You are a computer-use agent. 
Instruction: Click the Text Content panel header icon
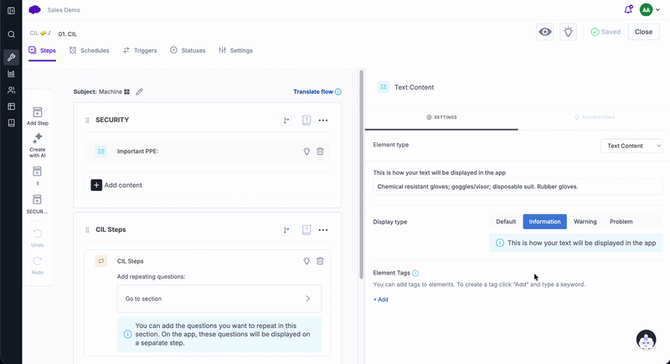pos(383,87)
